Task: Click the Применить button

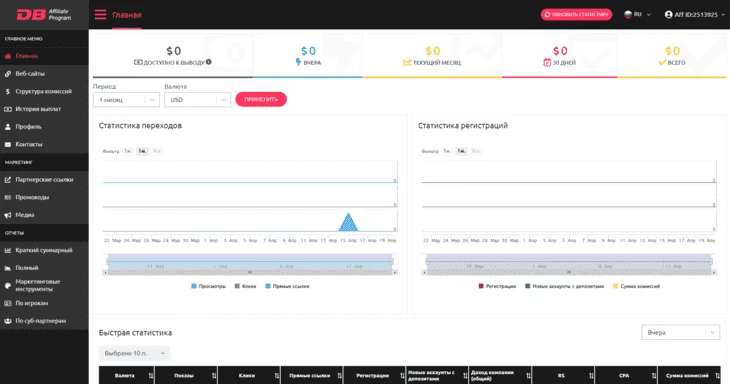Action: (x=261, y=99)
